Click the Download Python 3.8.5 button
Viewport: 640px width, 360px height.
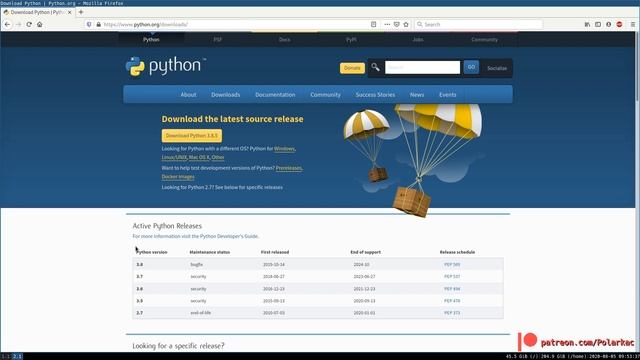click(x=192, y=136)
